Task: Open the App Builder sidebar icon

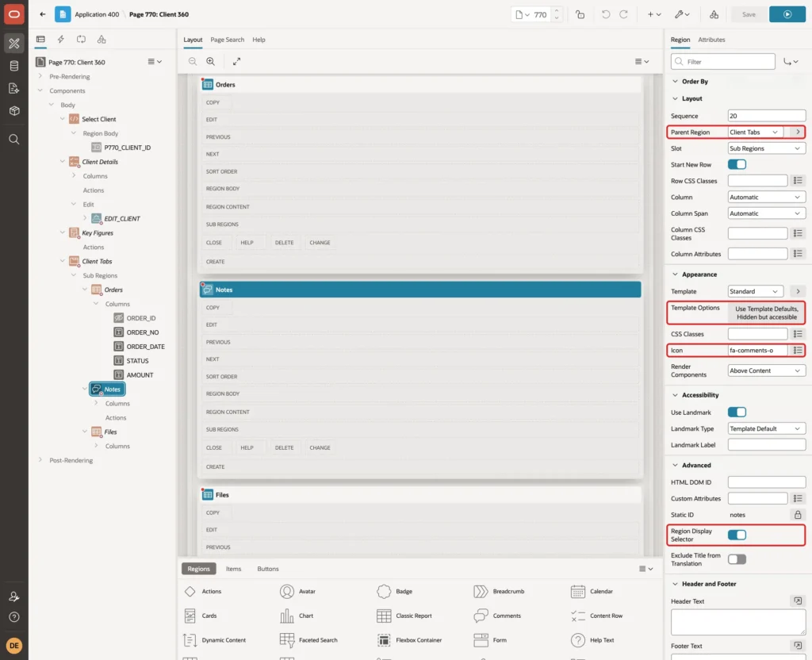Action: coord(14,44)
